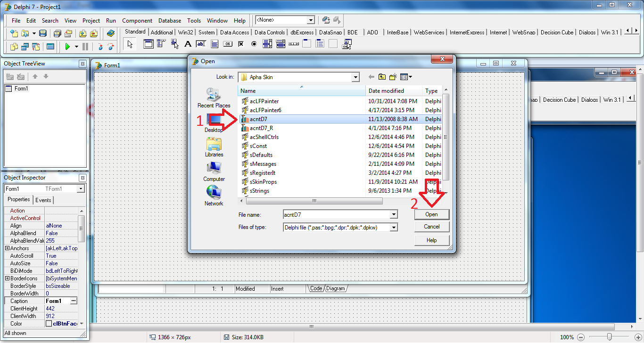Click the Up One Level folder icon
The height and width of the screenshot is (343, 644).
(382, 76)
